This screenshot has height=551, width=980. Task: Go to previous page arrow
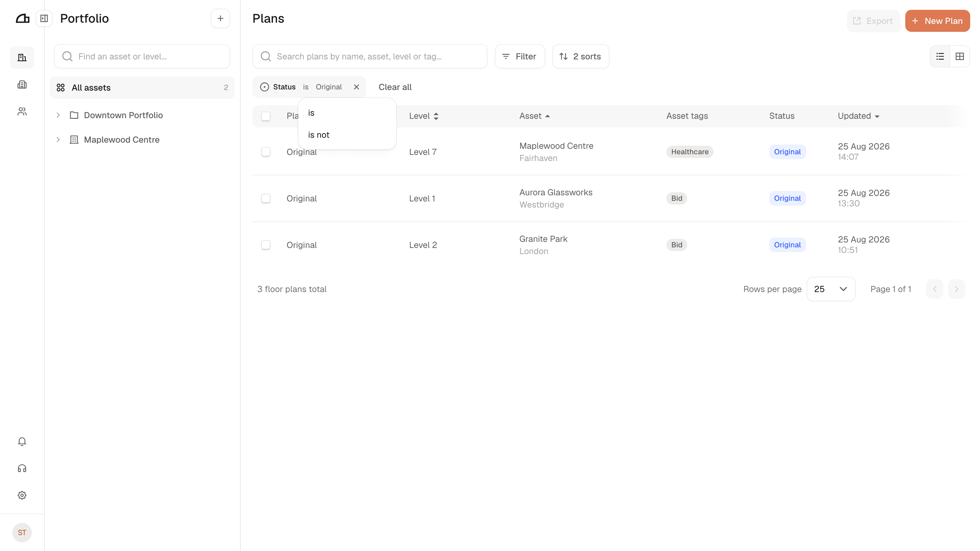coord(935,289)
